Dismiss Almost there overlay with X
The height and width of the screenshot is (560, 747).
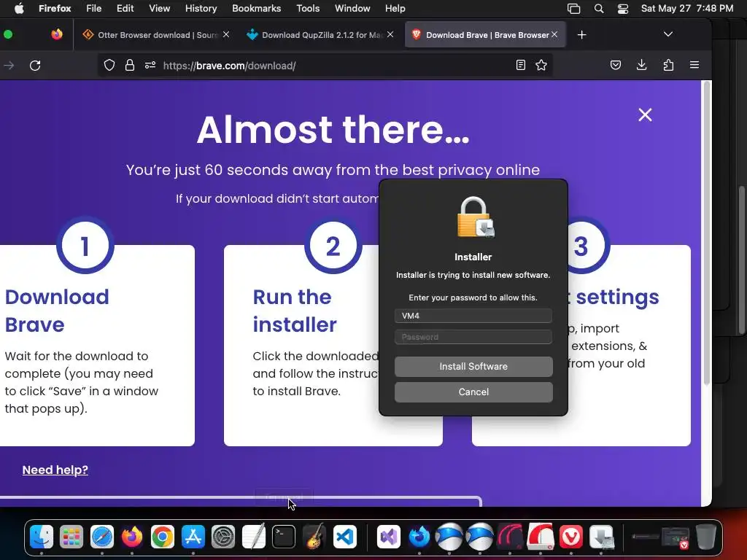[645, 114]
